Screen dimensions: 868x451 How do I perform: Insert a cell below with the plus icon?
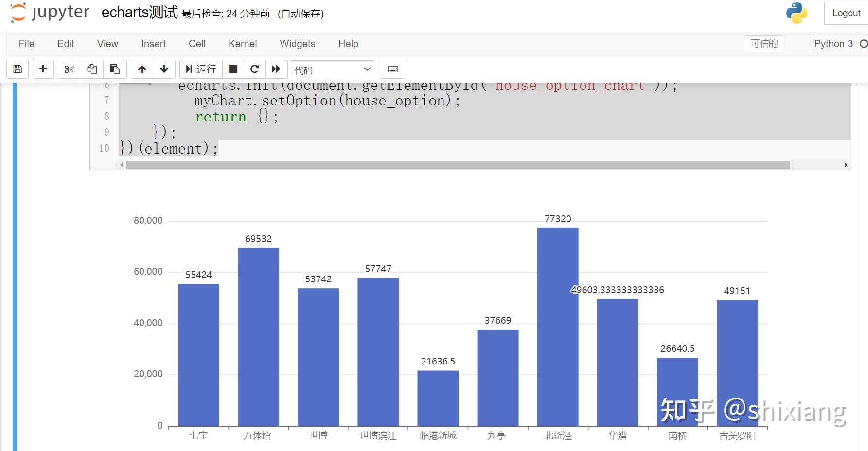pyautogui.click(x=43, y=69)
